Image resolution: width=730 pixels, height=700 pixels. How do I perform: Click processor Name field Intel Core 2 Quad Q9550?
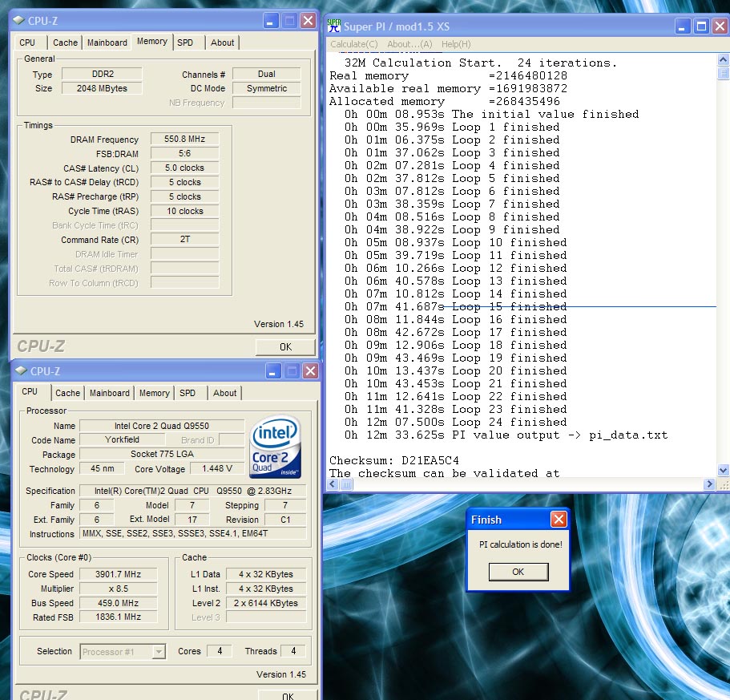coord(162,426)
